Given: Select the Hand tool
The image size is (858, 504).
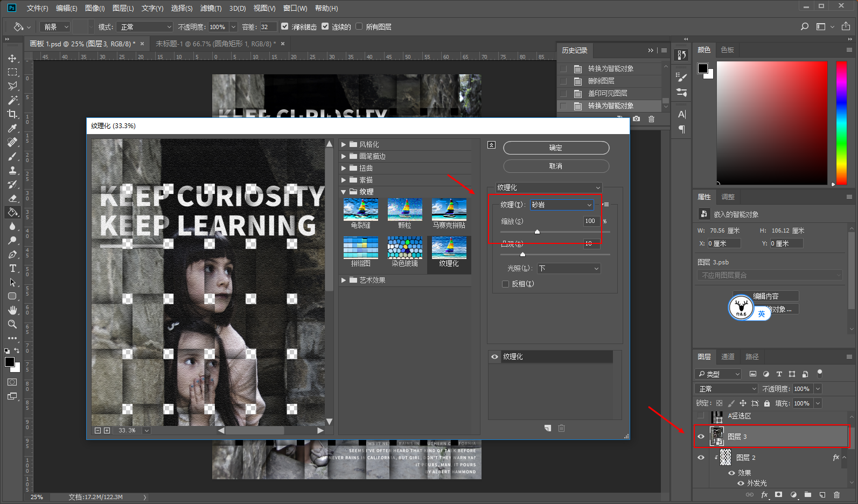Looking at the screenshot, I should coord(12,310).
